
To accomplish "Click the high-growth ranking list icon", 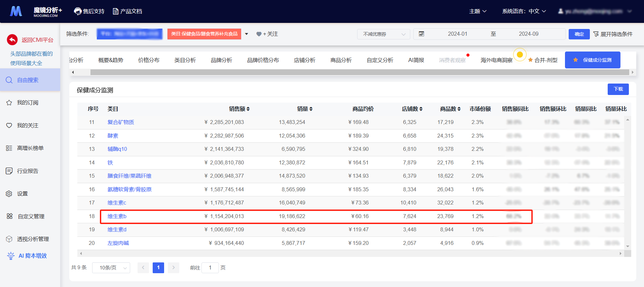I will pyautogui.click(x=9, y=148).
